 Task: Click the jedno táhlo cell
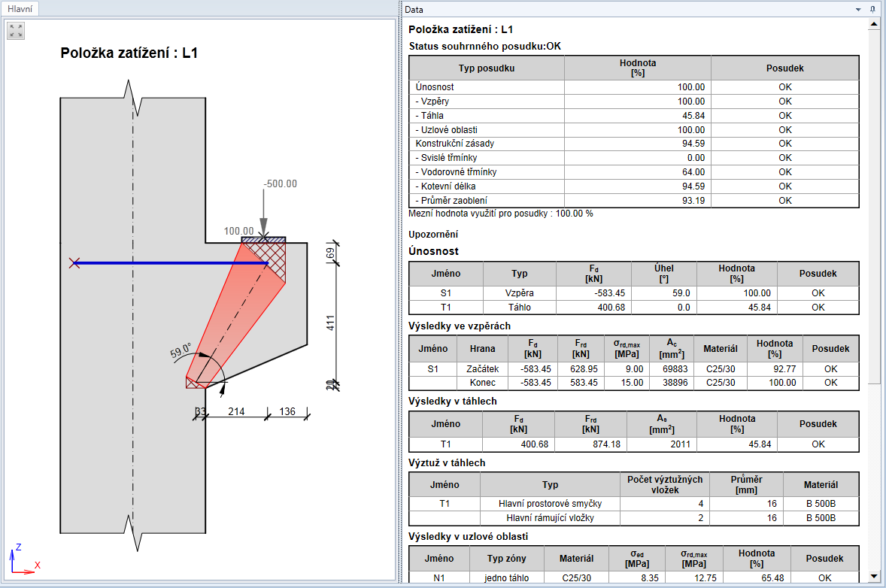[x=507, y=577]
